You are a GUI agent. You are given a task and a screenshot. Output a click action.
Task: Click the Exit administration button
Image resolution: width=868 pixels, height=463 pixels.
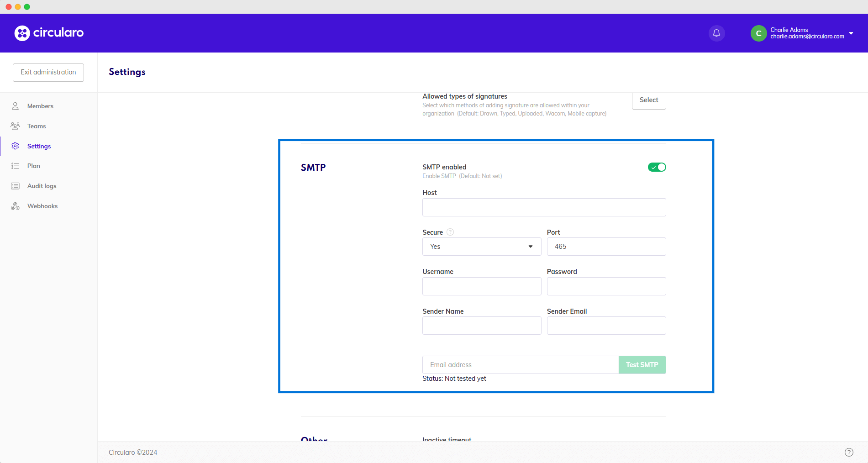pos(48,72)
